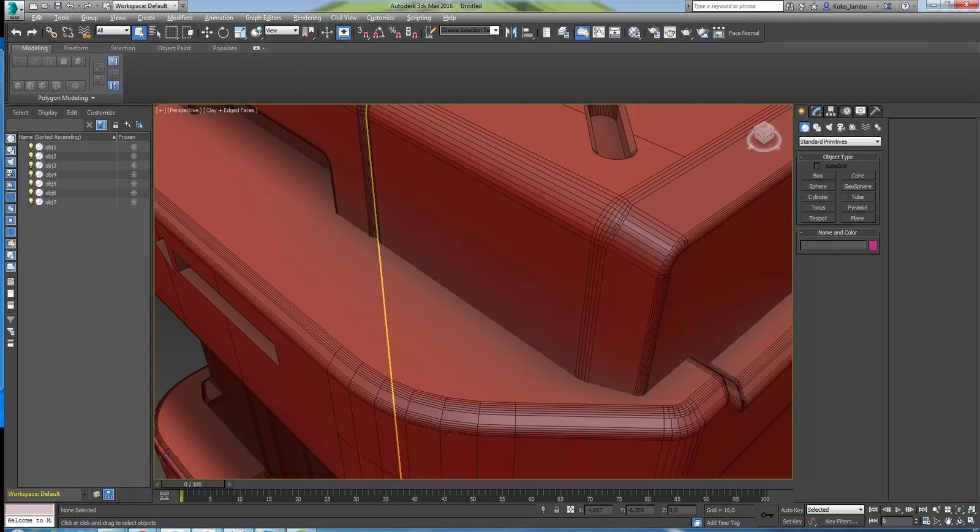Open the View reference coordinate dropdown
This screenshot has height=532, width=980.
click(282, 31)
